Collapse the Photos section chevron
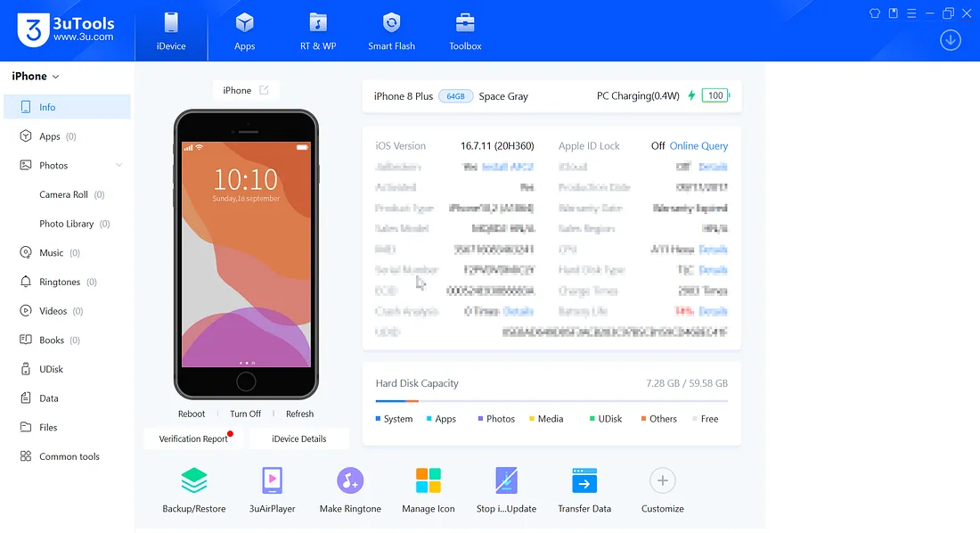Viewport: 980px width, 533px height. (119, 166)
